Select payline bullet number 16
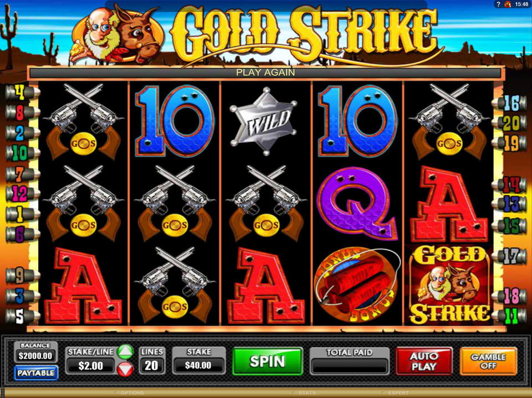This screenshot has width=532, height=398. (x=510, y=103)
